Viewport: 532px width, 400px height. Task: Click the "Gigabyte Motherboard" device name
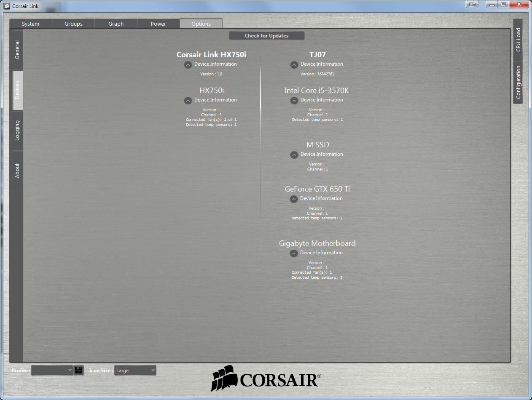317,243
